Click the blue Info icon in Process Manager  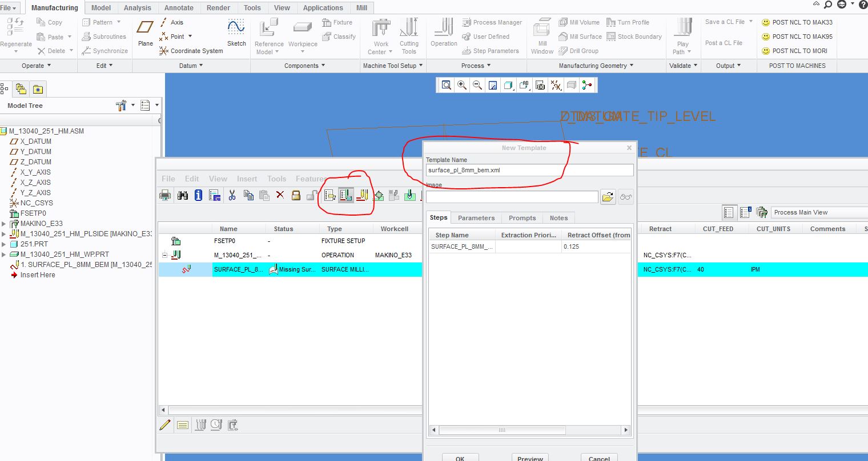pyautogui.click(x=198, y=195)
